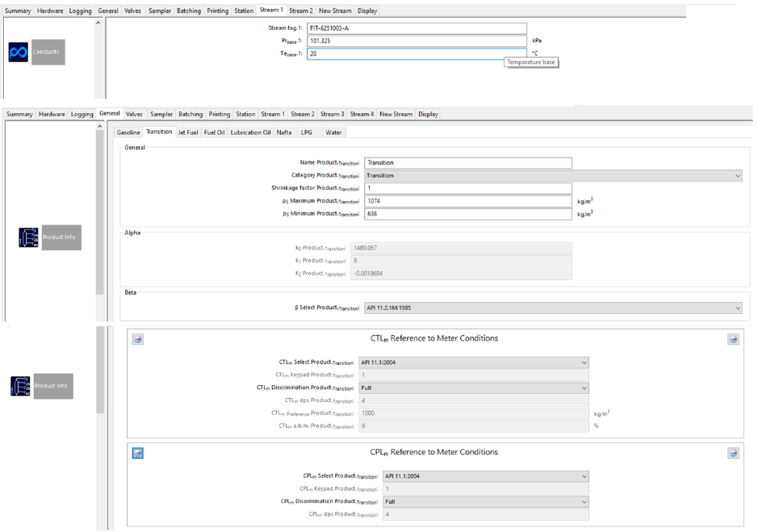Viewport: 758px width, 532px height.
Task: Open CPLm Select Product dropdown
Action: coord(486,476)
